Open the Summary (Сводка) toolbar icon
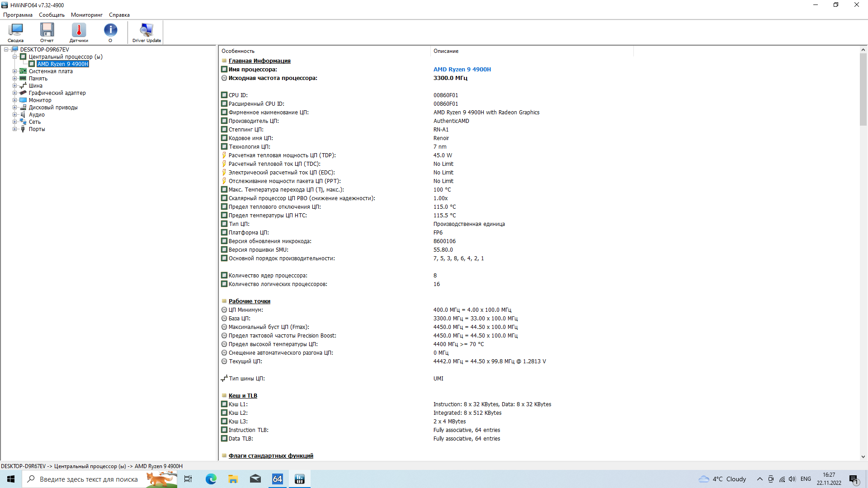 pyautogui.click(x=15, y=33)
